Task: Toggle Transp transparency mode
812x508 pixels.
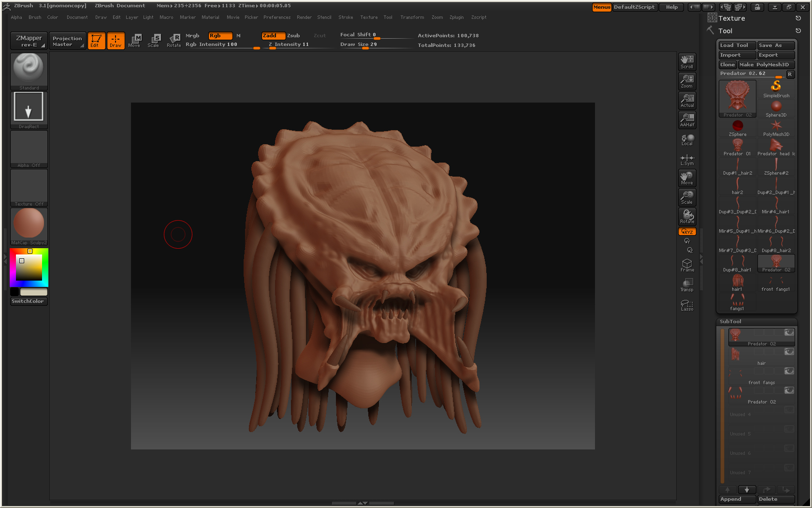Action: (x=687, y=285)
